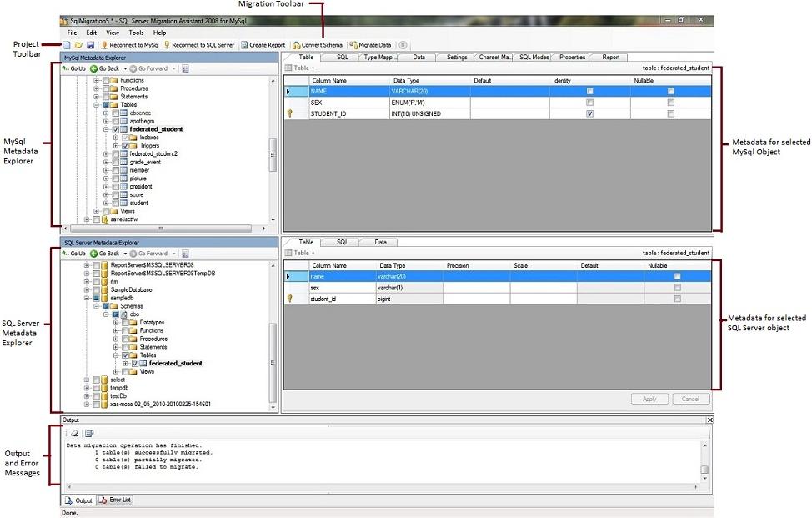Click Go Up in the MySql Metadata Explorer

point(77,68)
